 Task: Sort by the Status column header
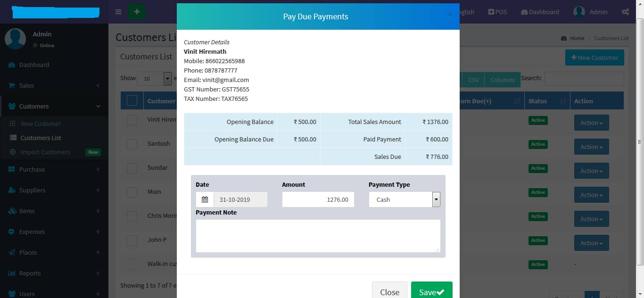point(547,101)
